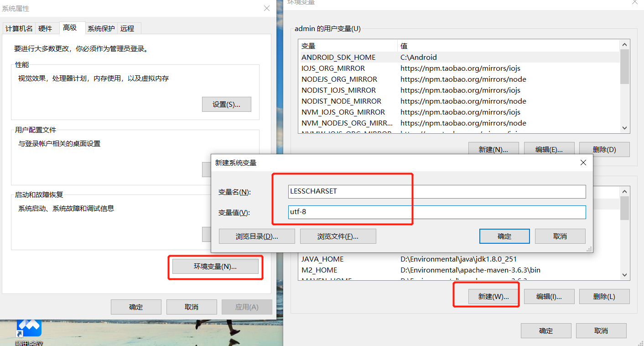Viewport: 644px width, 346px height.
Task: Click into the 变量值(V) input field
Action: [x=437, y=212]
